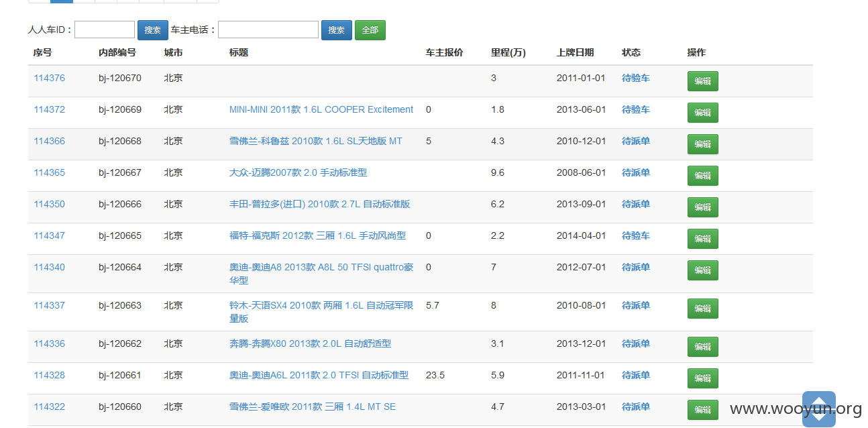Open 福特-福克斯 2012款 title link
The width and height of the screenshot is (868, 428).
318,235
